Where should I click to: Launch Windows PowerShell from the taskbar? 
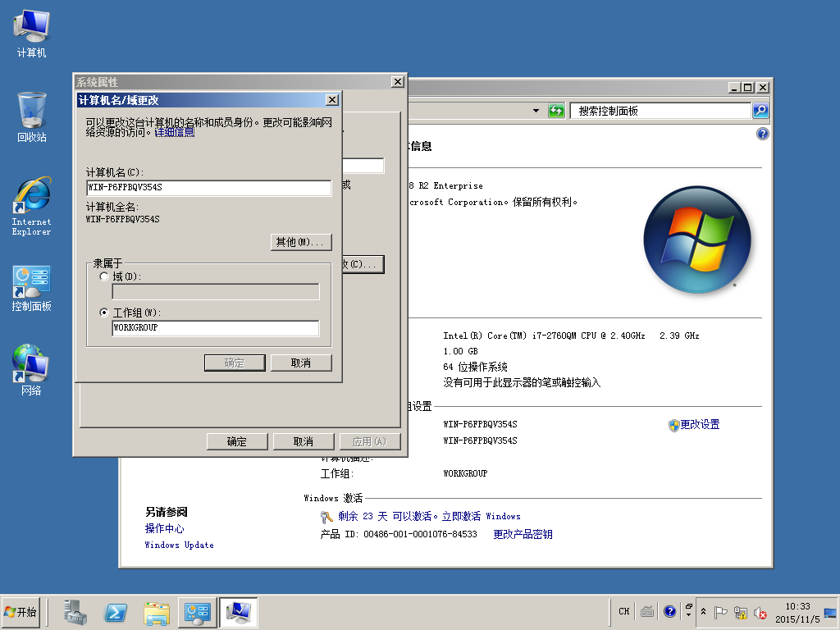116,612
